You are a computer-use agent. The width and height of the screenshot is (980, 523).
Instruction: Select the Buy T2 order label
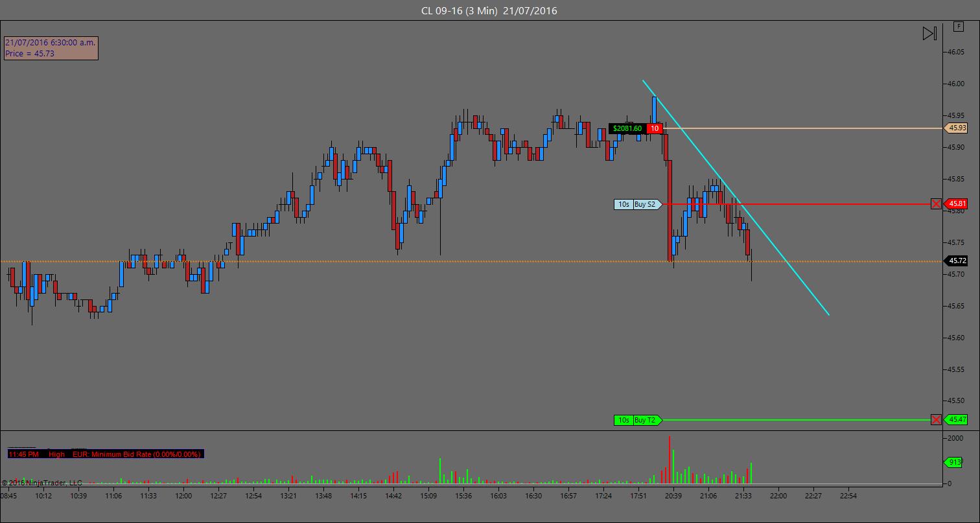point(646,420)
